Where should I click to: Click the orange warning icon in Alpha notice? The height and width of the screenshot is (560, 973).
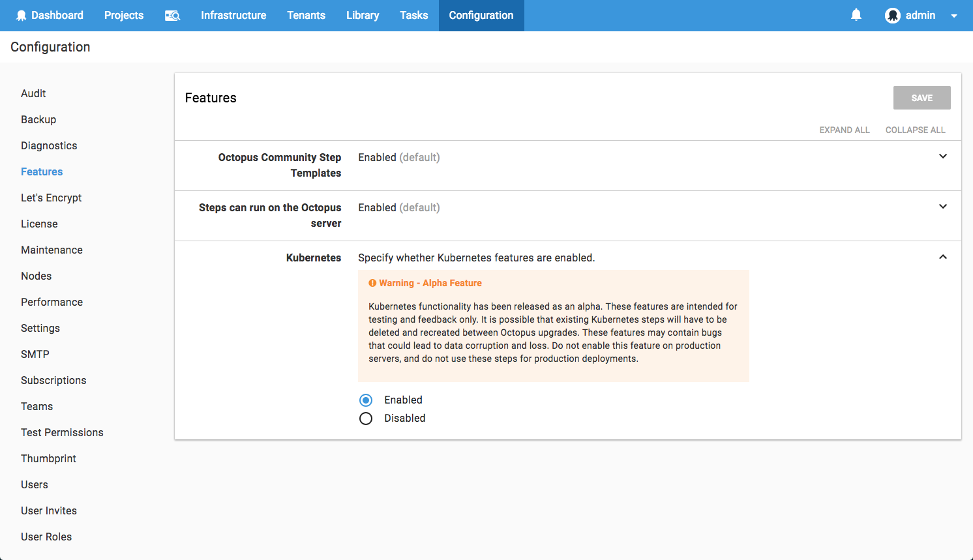tap(372, 283)
